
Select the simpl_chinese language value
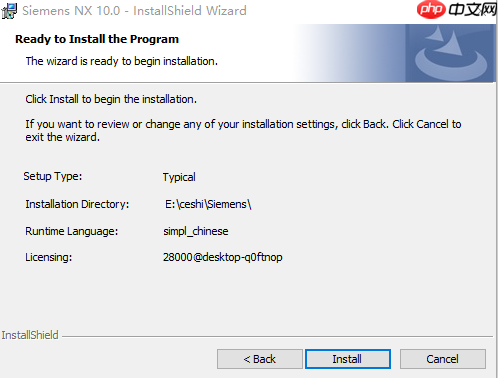196,231
